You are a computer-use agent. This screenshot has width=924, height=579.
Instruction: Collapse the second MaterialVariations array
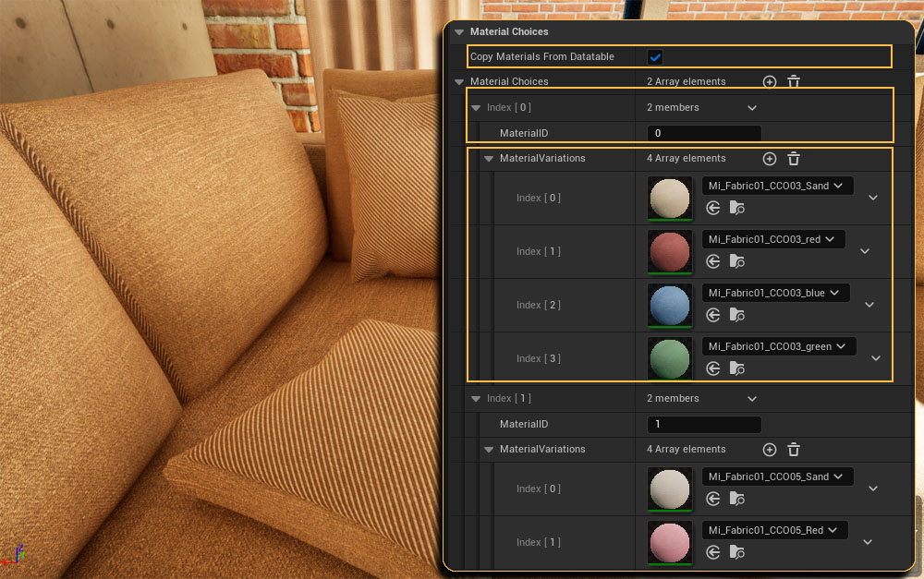click(x=489, y=450)
